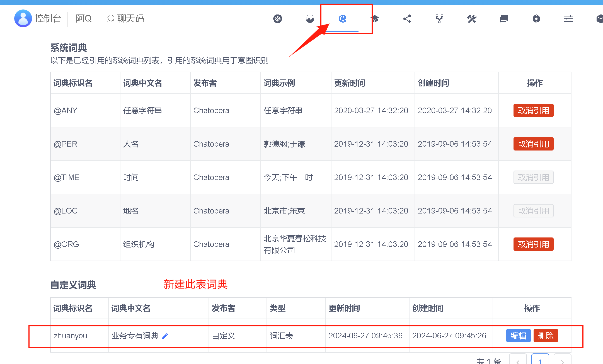Screen dimensions: 603x364
Task: Open the chat bubbles icon tab
Action: tap(504, 19)
